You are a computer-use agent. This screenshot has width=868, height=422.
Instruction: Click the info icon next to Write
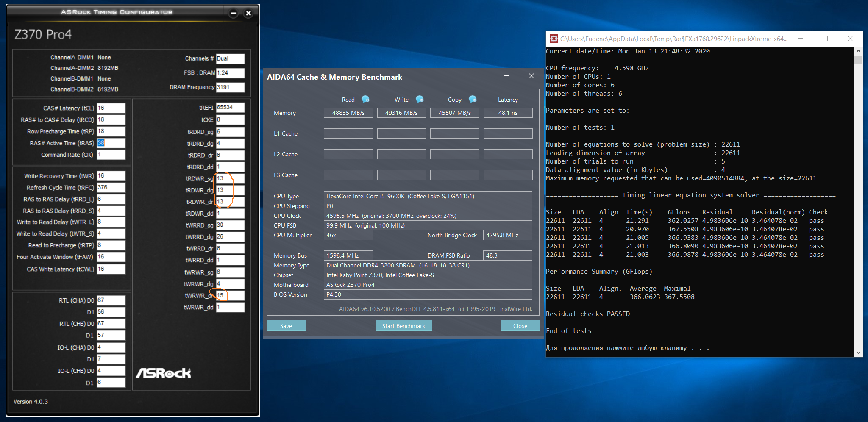420,99
